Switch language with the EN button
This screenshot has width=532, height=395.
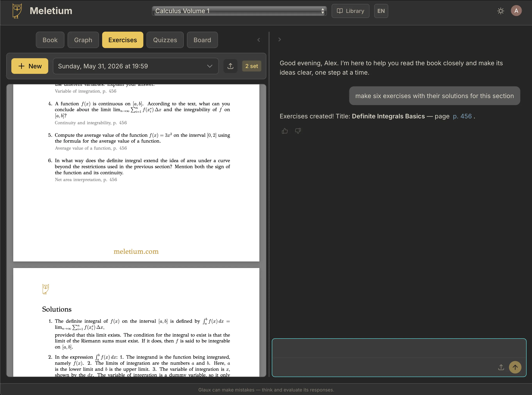[x=381, y=11]
